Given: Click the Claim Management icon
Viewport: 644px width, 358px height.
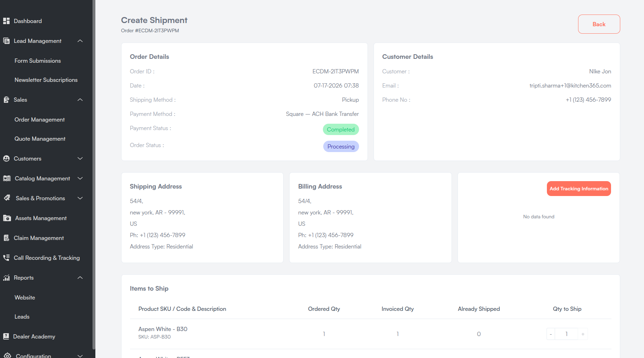Looking at the screenshot, I should tap(6, 238).
